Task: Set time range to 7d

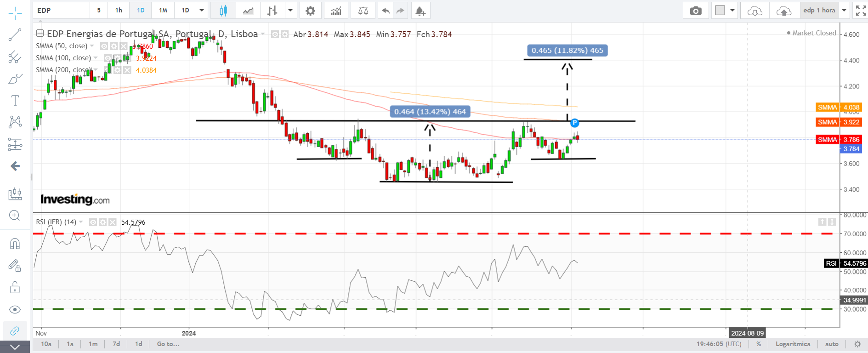Action: tap(116, 344)
